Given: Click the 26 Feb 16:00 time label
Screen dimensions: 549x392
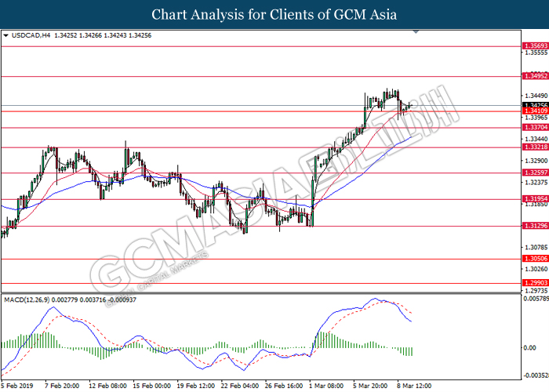Looking at the screenshot, I should [284, 386].
